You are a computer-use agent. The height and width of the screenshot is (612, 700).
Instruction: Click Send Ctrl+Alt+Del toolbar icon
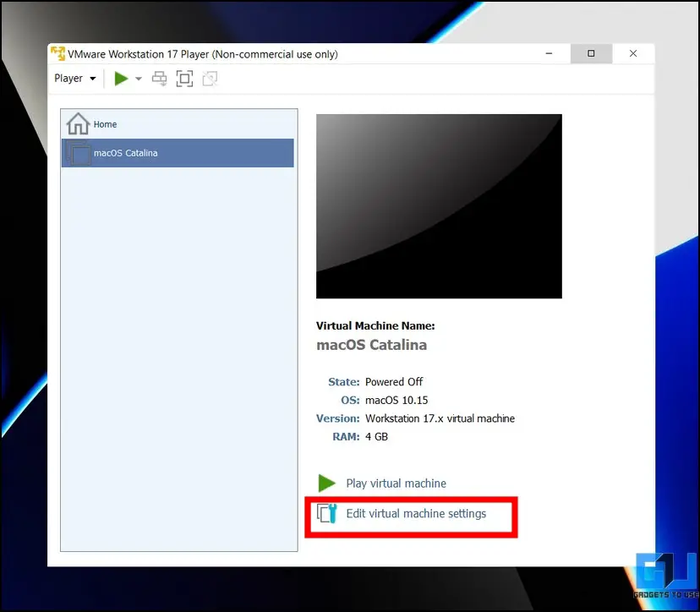click(x=160, y=79)
